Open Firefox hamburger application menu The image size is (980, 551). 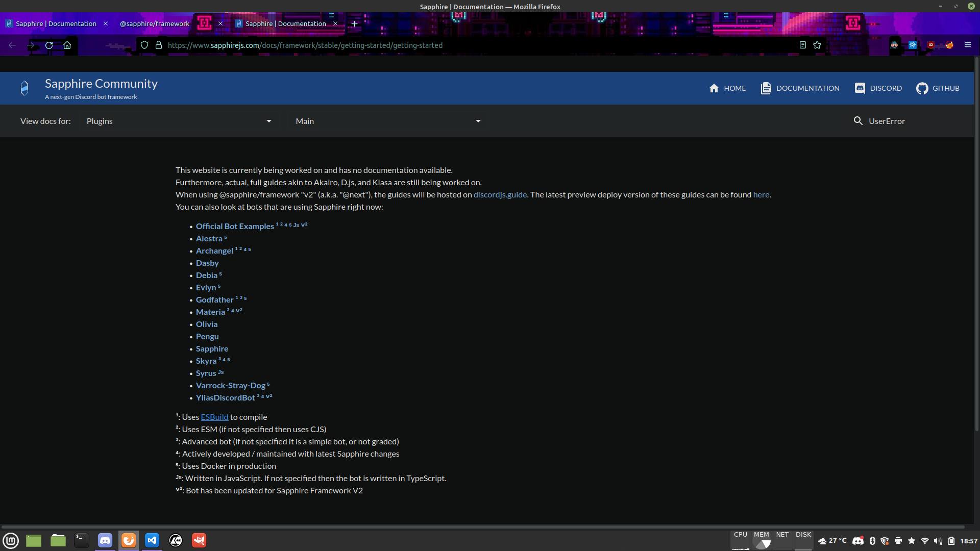pyautogui.click(x=967, y=45)
